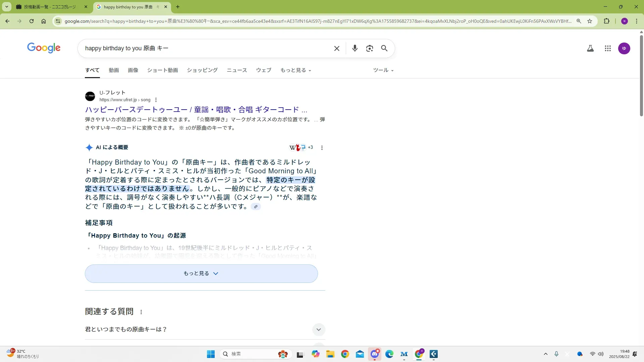This screenshot has height=362, width=644.
Task: Open Search Labs flask icon
Action: (x=590, y=48)
